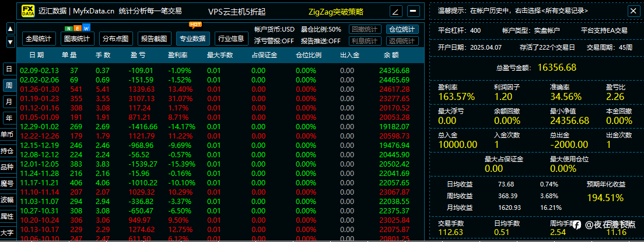
Task: Click the down arrow at left edge
Action: (10, 42)
